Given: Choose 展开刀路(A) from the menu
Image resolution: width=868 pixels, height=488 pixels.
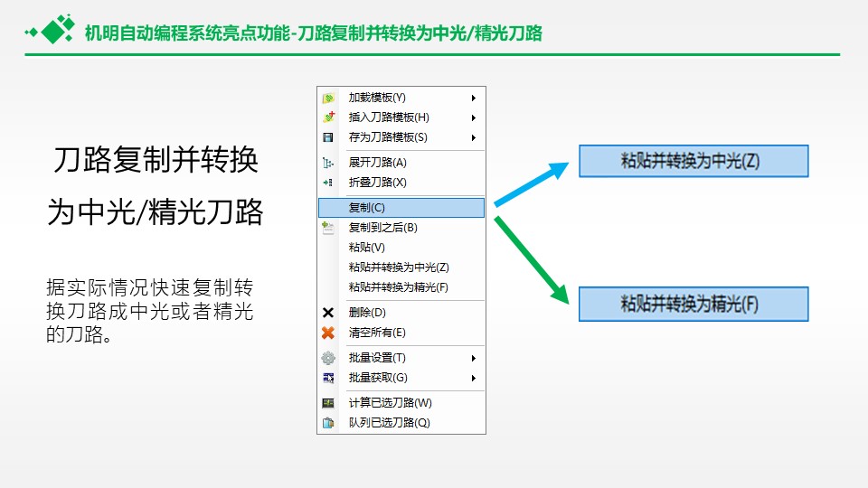Looking at the screenshot, I should (401, 163).
